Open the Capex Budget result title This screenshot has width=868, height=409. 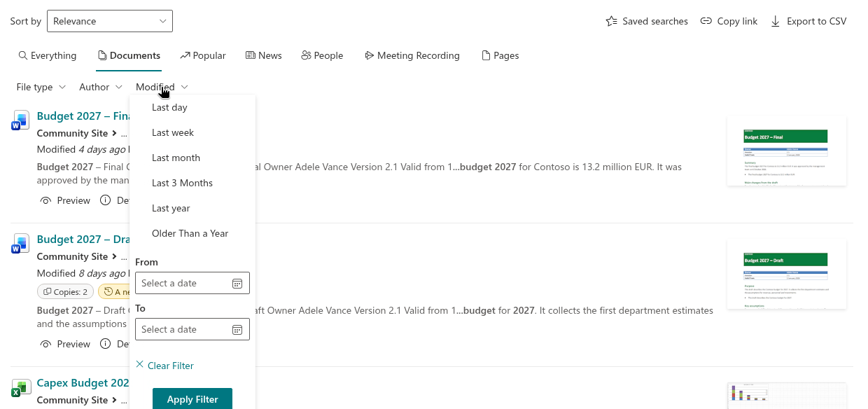pyautogui.click(x=83, y=383)
